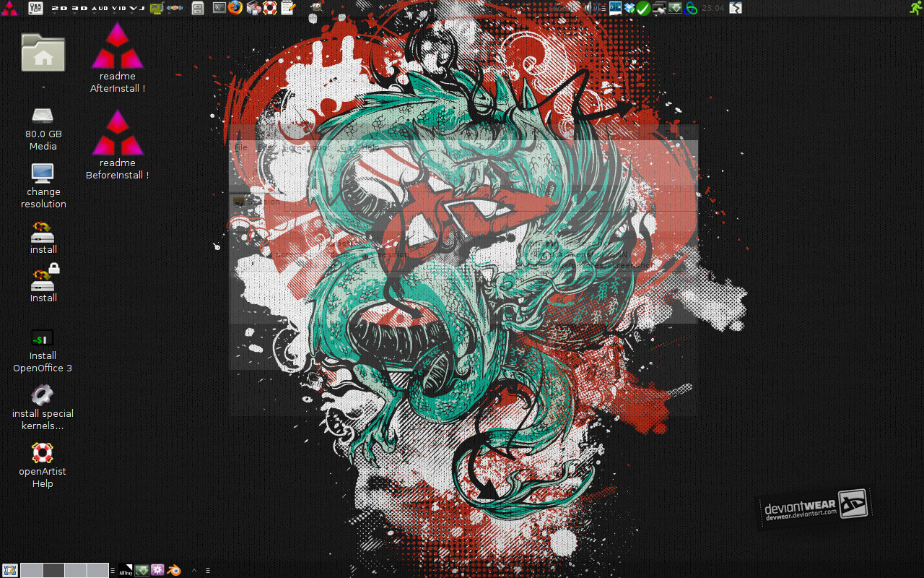The height and width of the screenshot is (578, 924).
Task: Click the blue-green rings tray icon
Action: pos(690,8)
